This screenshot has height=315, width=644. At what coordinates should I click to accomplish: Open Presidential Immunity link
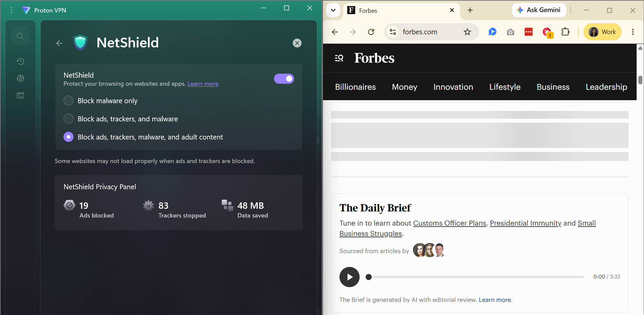(x=525, y=223)
